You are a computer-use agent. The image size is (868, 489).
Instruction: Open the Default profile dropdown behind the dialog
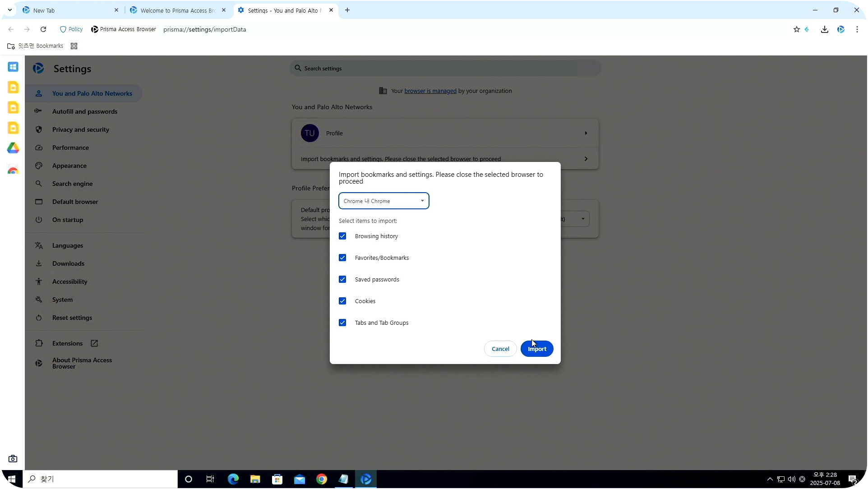pos(575,219)
